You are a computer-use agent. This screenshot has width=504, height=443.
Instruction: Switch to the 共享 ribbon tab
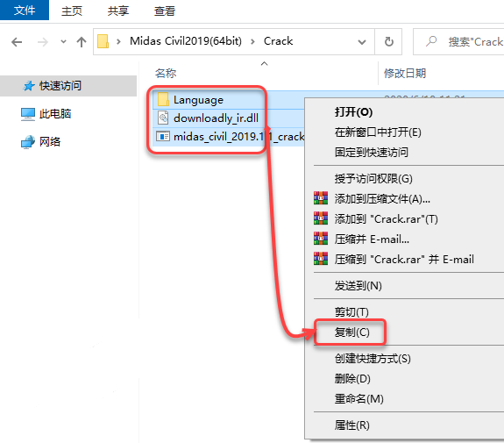pyautogui.click(x=118, y=11)
